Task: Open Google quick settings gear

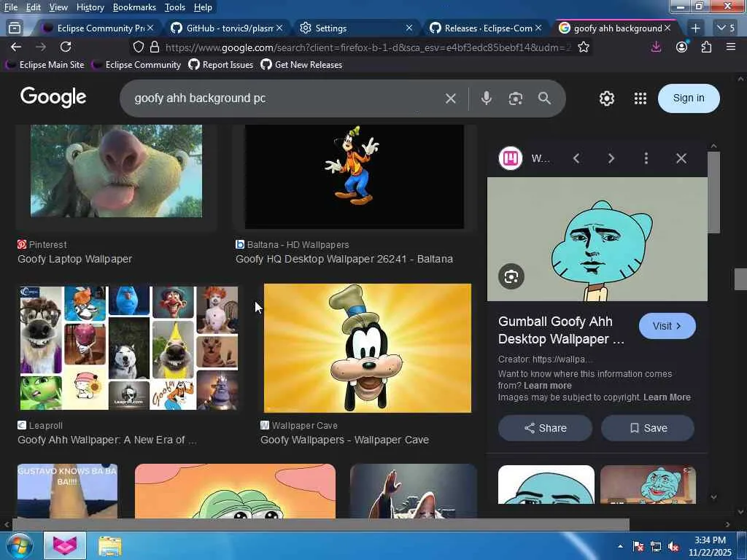Action: [606, 98]
